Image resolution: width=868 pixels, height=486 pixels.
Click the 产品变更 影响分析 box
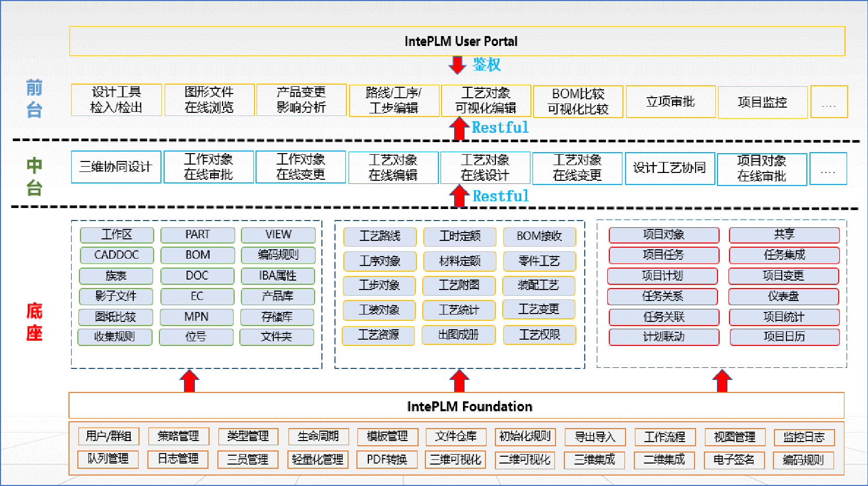click(301, 99)
